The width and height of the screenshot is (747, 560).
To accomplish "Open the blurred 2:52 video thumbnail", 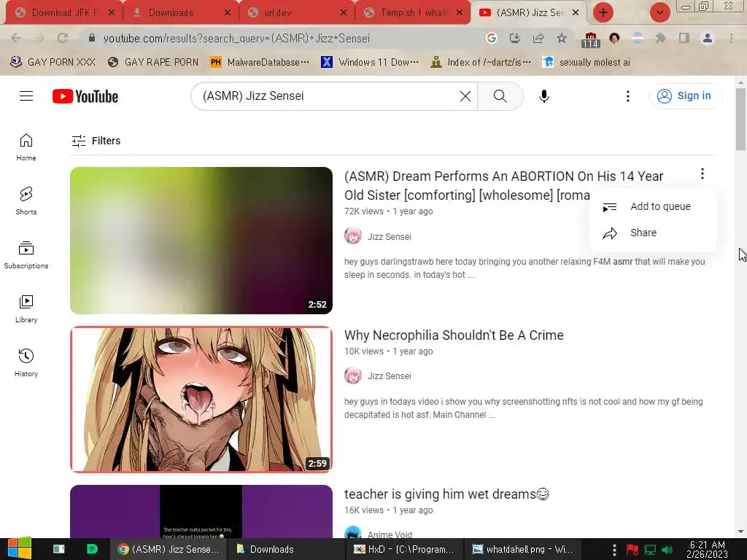I will 201,241.
